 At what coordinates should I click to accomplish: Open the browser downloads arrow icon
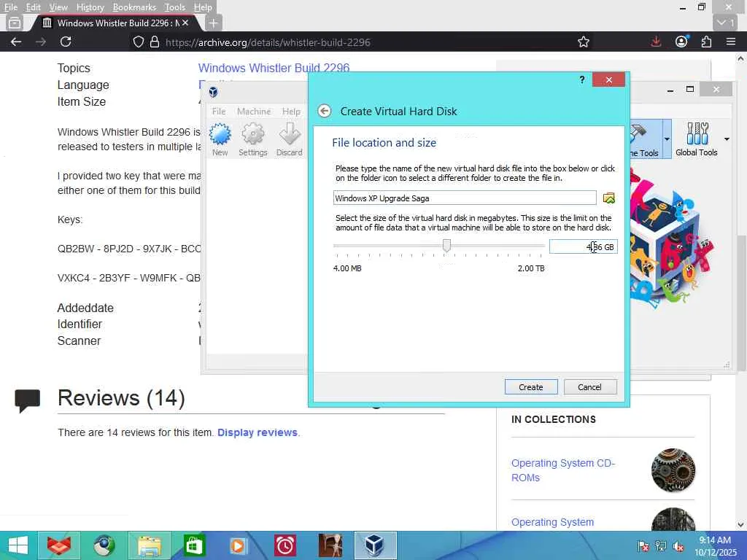tap(656, 42)
